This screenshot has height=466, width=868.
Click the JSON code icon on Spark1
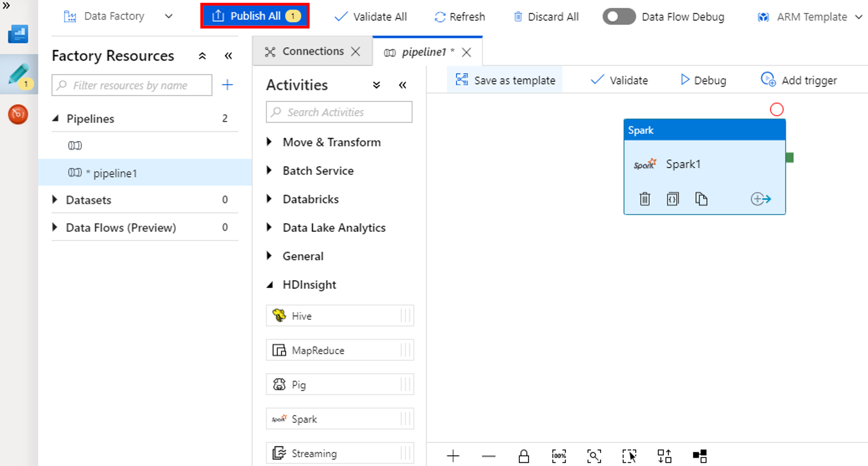point(673,199)
